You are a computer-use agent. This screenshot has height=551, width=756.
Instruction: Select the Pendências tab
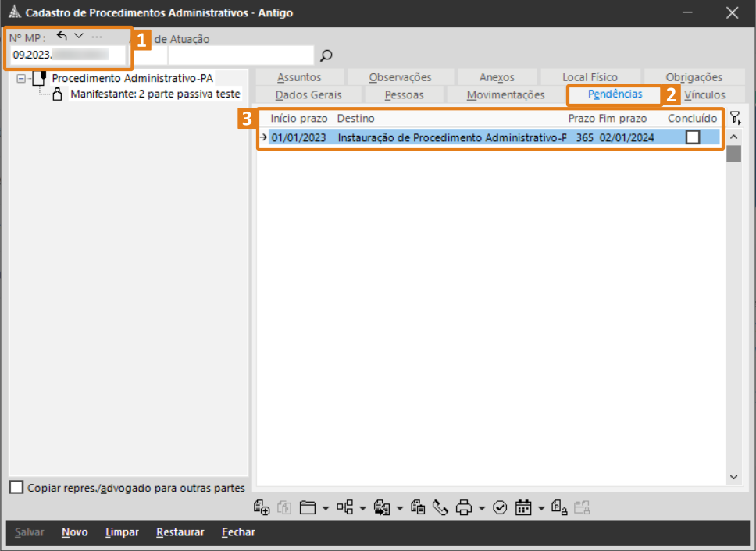(615, 94)
